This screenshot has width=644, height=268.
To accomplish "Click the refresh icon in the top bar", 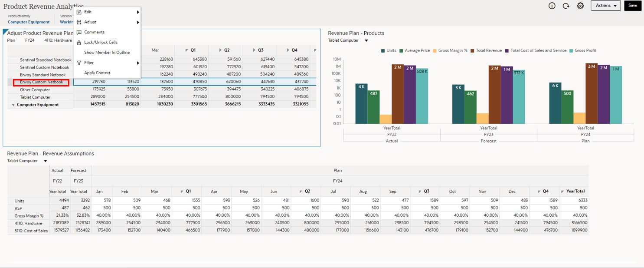I will (566, 6).
